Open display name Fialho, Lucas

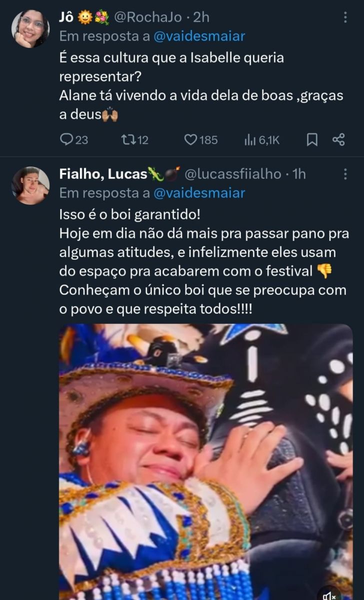(103, 174)
